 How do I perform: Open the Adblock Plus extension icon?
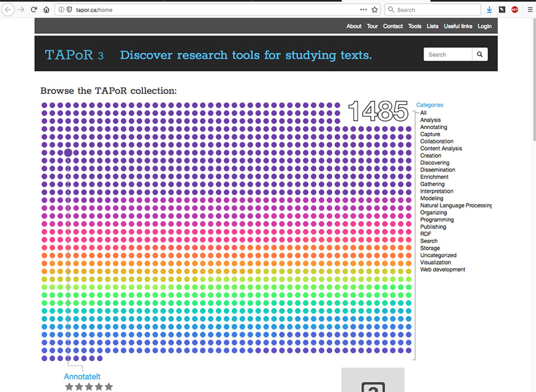(x=515, y=10)
